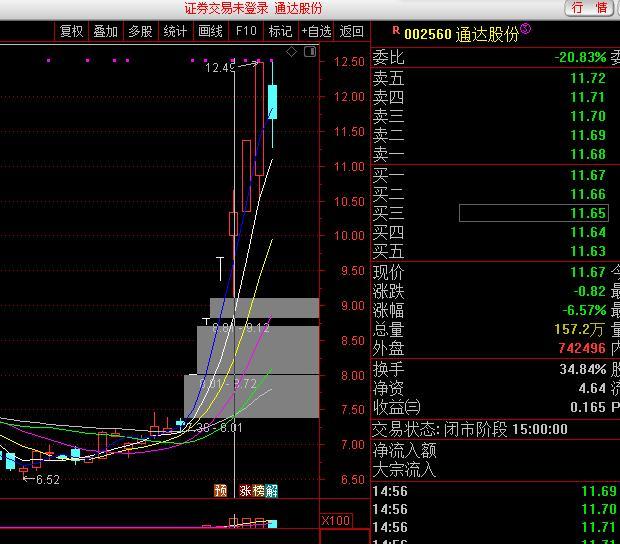The image size is (620, 544).
Task: Click the teal 解 badge below the chart
Action: (x=271, y=490)
